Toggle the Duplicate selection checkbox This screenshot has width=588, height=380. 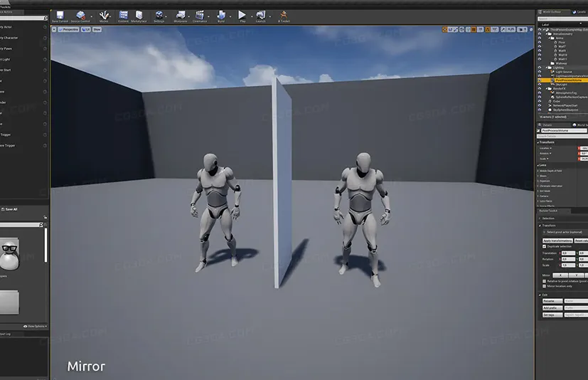(x=544, y=246)
